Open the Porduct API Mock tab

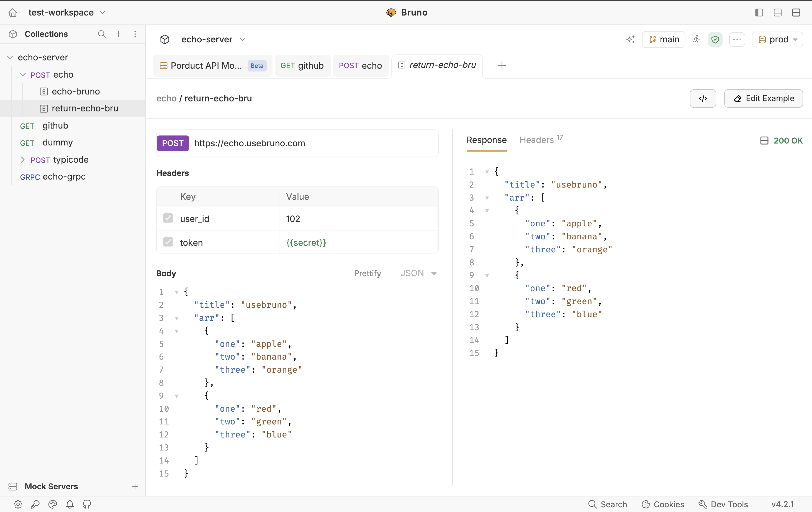213,65
